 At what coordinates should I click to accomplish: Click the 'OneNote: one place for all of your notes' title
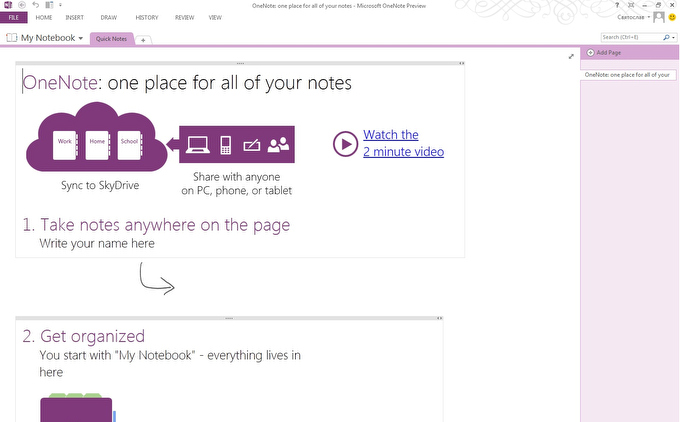pos(187,83)
